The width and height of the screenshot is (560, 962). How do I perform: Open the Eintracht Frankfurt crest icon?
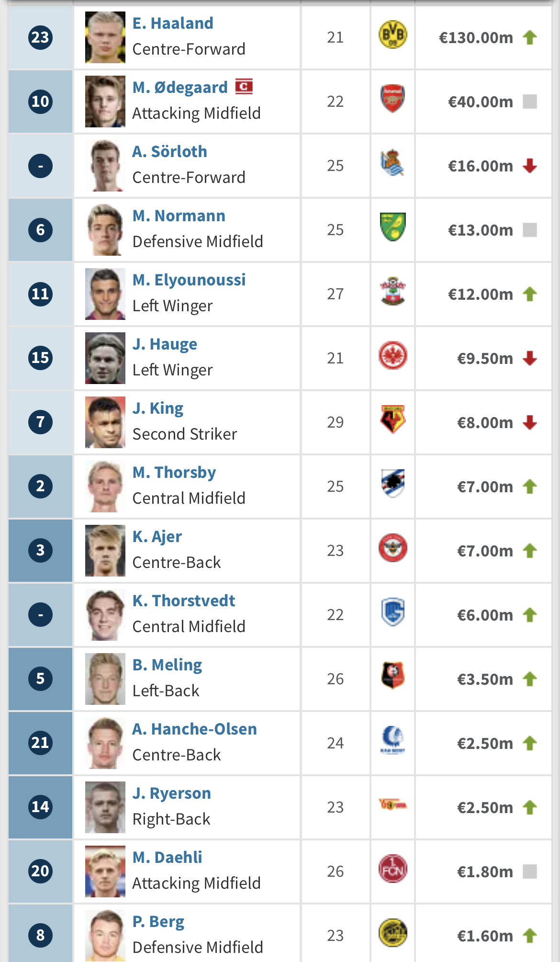[392, 356]
